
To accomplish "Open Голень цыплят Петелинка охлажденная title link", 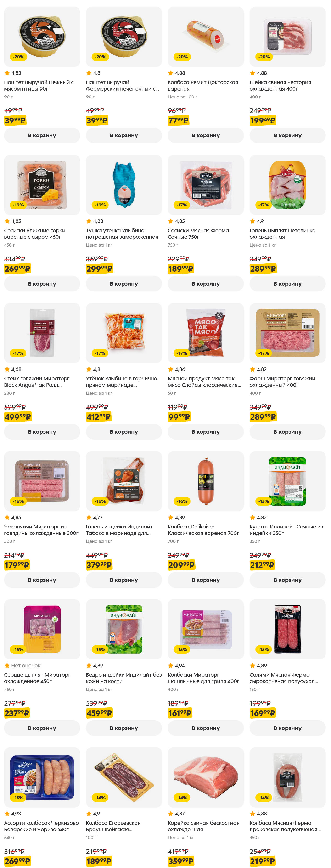I will pyautogui.click(x=282, y=233).
